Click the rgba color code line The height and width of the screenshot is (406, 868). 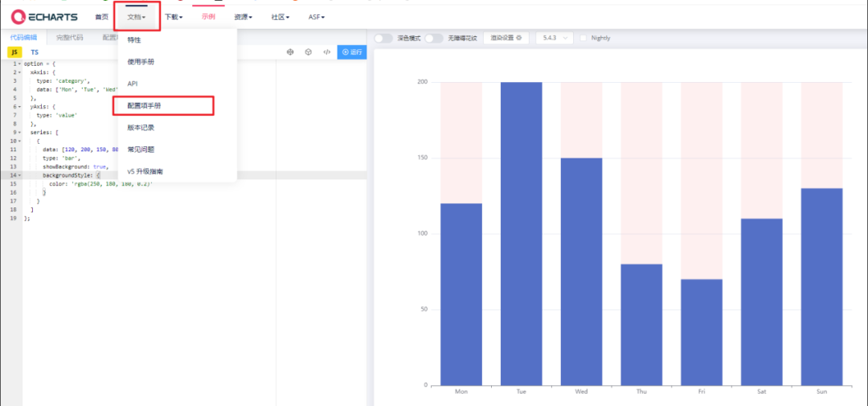coord(100,182)
